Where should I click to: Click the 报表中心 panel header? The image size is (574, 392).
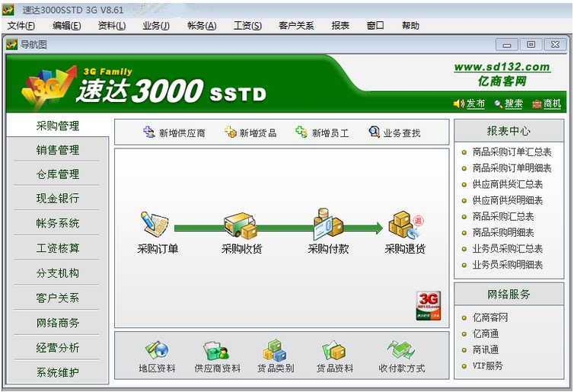pos(509,131)
